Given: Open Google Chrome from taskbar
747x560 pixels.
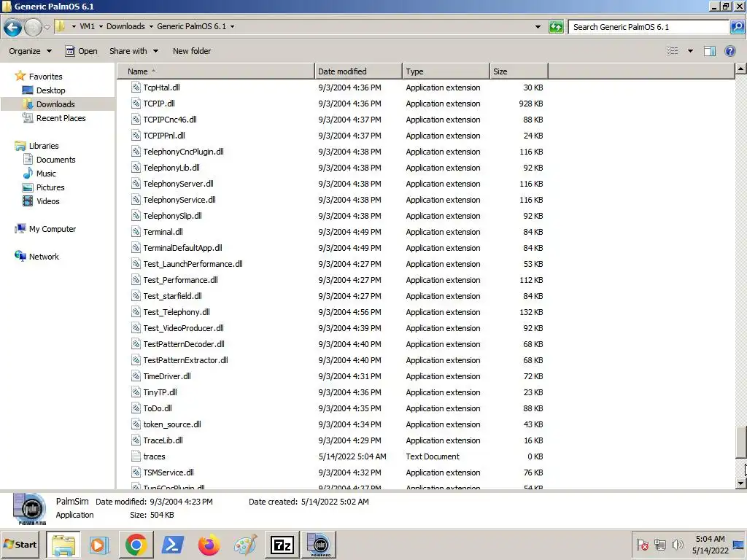Looking at the screenshot, I should [x=136, y=545].
